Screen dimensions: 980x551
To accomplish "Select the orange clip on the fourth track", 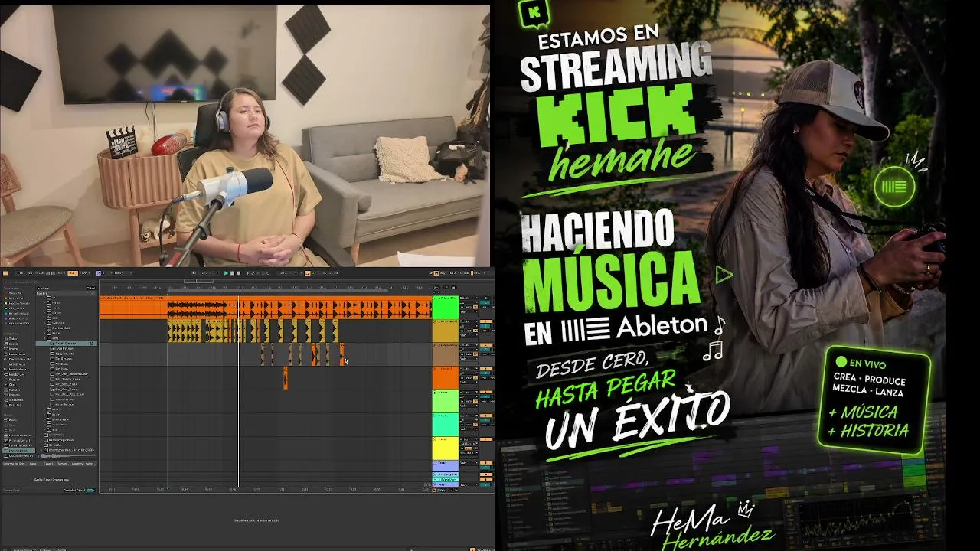I will 286,378.
